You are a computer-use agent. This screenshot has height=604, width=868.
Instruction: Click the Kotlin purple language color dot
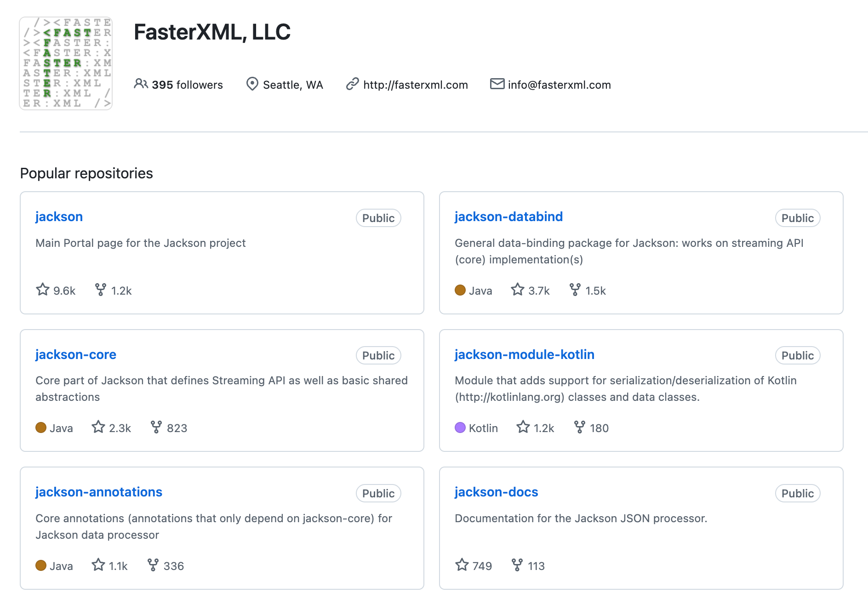(460, 427)
